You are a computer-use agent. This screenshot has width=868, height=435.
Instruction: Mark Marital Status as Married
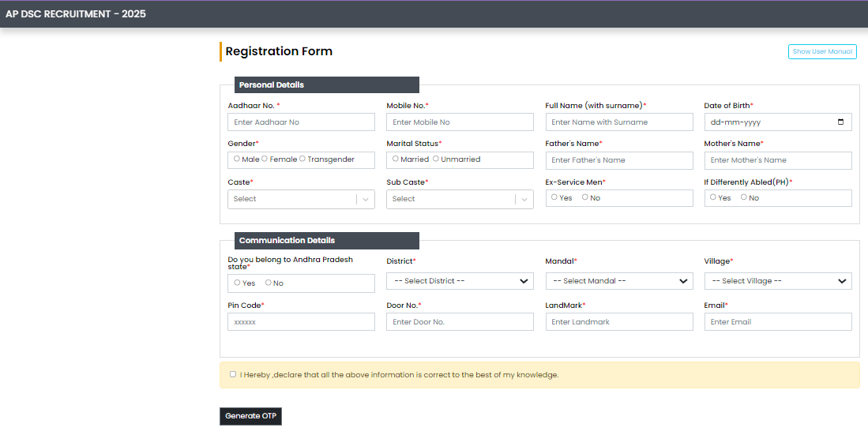[x=396, y=159]
